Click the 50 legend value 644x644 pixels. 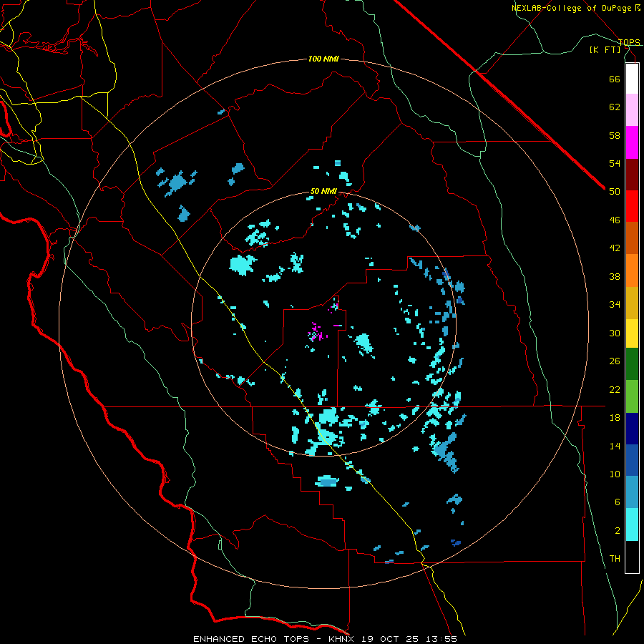pyautogui.click(x=615, y=191)
